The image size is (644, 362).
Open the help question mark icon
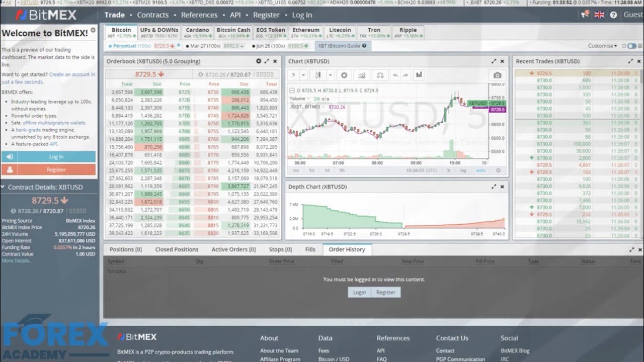[613, 15]
